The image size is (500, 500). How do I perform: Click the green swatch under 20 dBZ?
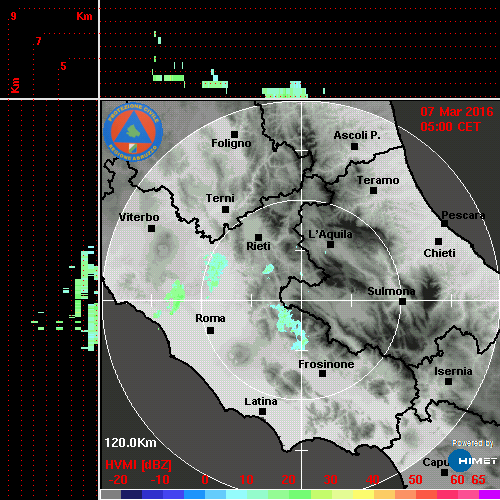pos(289,494)
